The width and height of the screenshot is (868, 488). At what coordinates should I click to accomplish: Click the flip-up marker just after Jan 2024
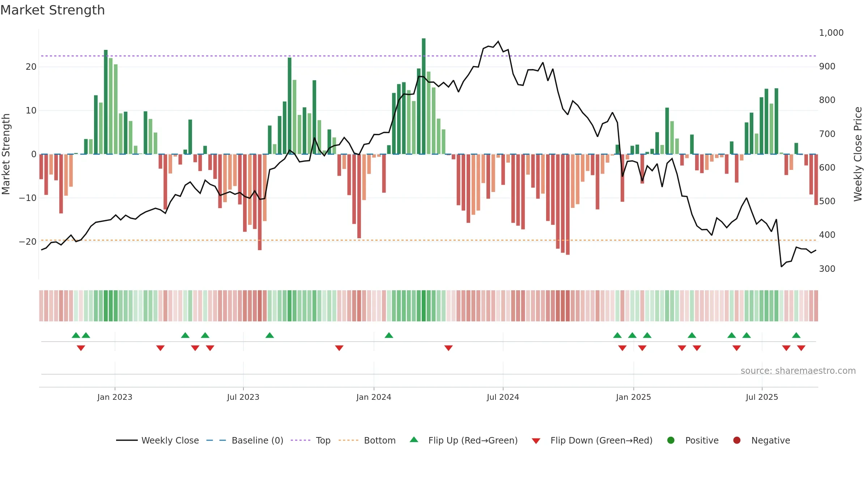coord(389,335)
